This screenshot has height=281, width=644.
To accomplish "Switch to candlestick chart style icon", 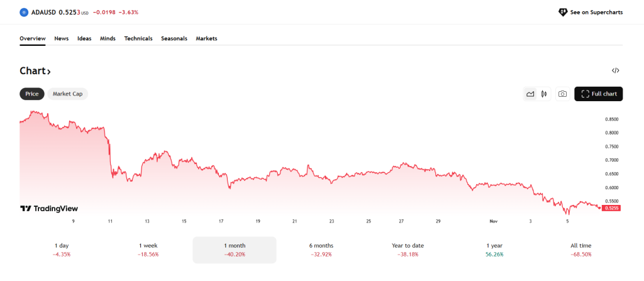I will 544,94.
